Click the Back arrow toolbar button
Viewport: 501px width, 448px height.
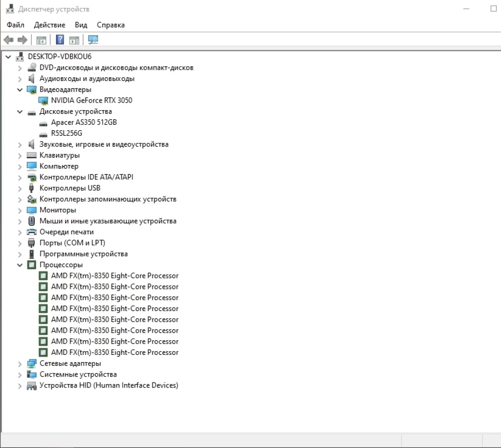point(8,40)
